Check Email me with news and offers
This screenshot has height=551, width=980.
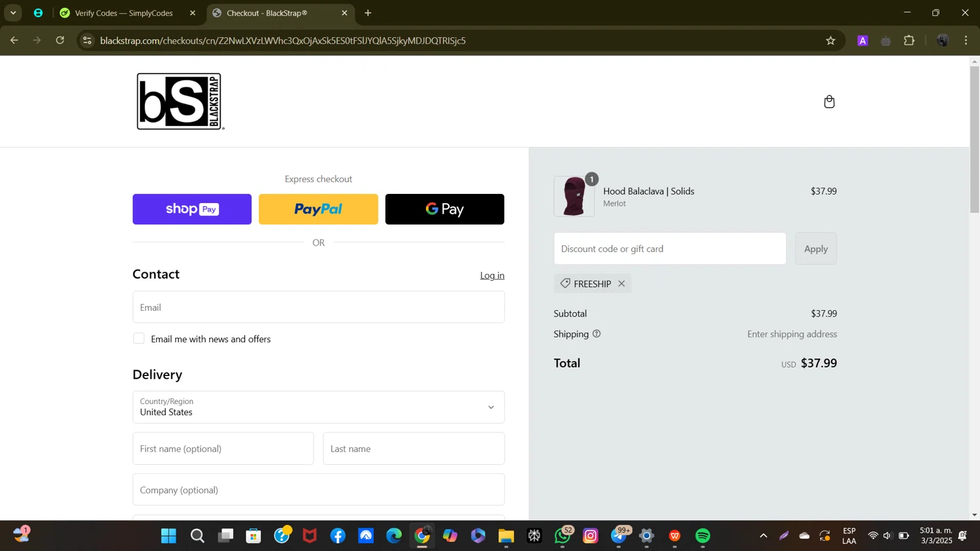coord(139,338)
